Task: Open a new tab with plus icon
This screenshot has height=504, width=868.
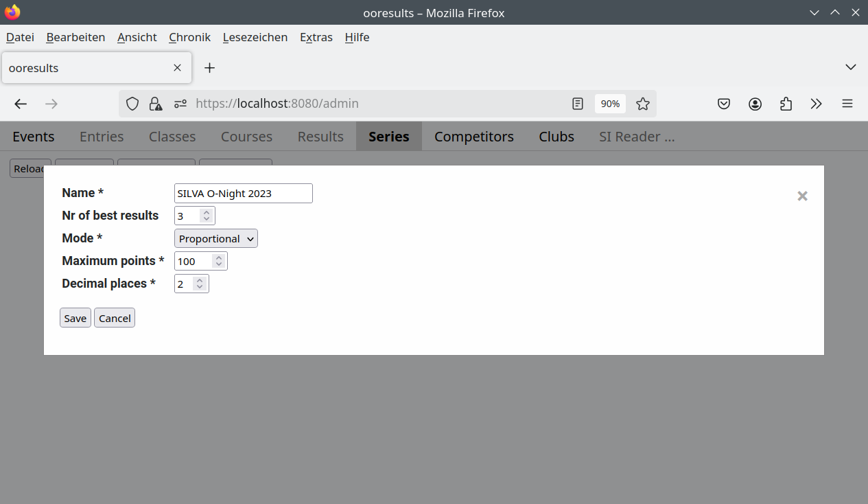Action: tap(210, 68)
